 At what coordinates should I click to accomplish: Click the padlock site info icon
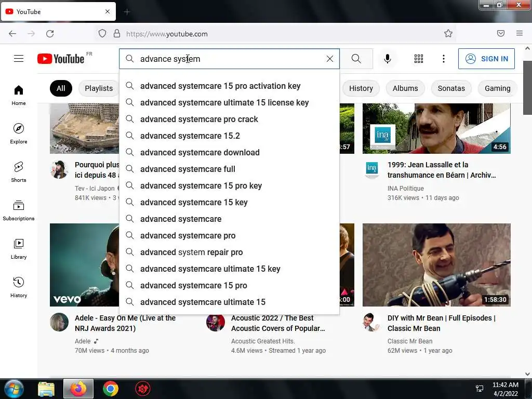[x=117, y=33]
